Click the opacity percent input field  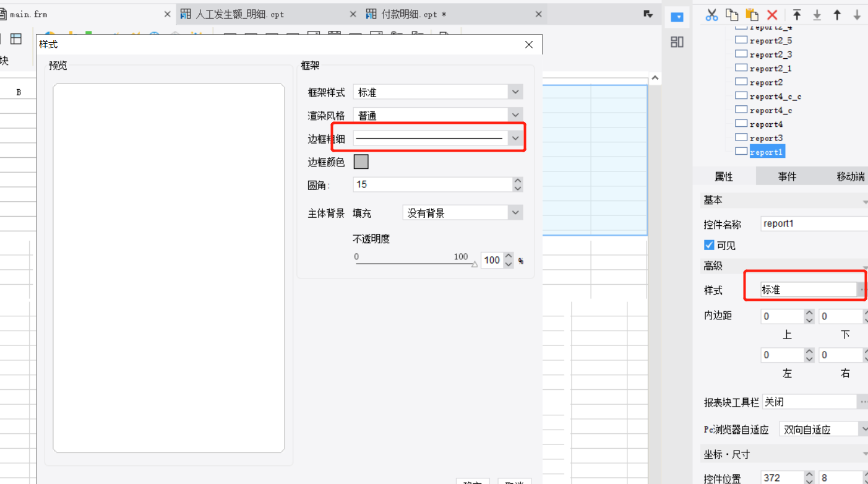492,260
